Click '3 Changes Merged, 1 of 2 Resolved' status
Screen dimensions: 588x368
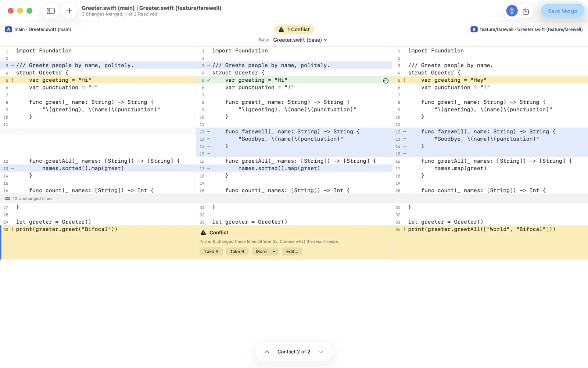[x=119, y=14]
